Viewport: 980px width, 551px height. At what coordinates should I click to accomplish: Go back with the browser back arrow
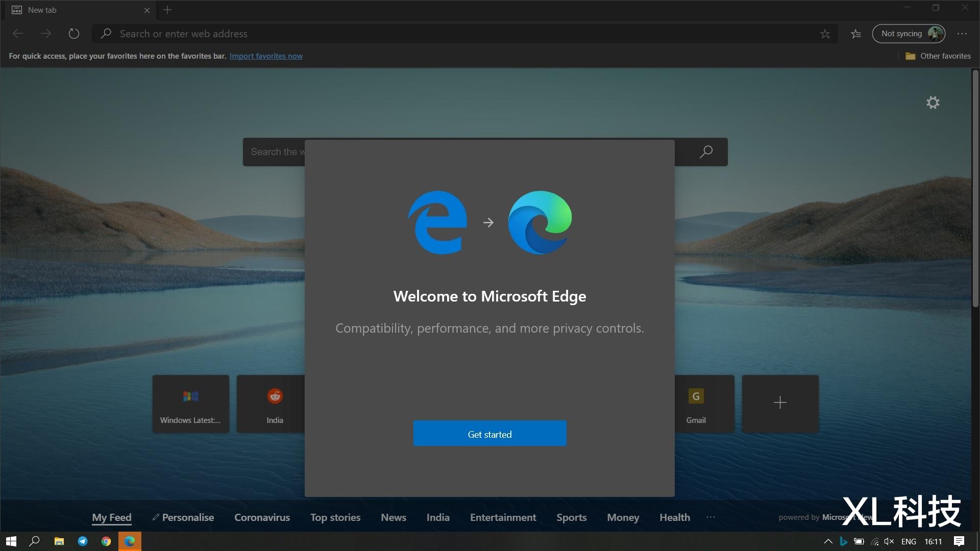coord(18,34)
